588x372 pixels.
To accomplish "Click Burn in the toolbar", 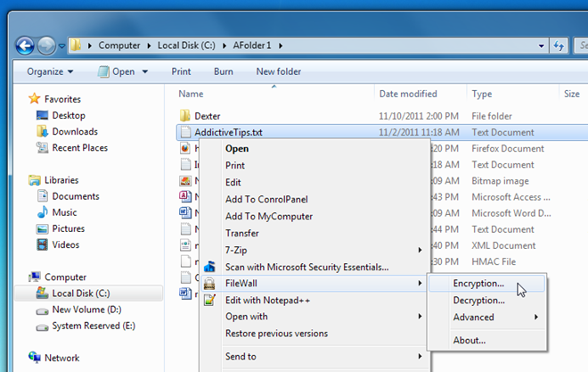I will [224, 71].
